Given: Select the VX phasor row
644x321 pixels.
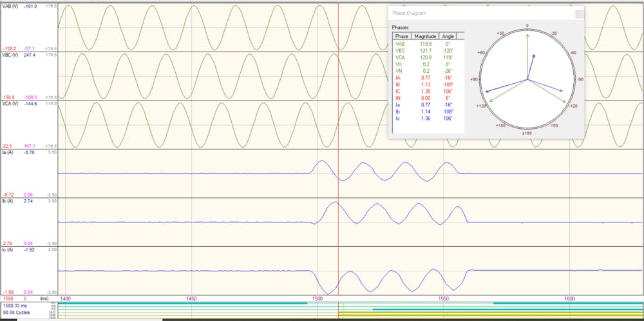Looking at the screenshot, I should (428, 64).
